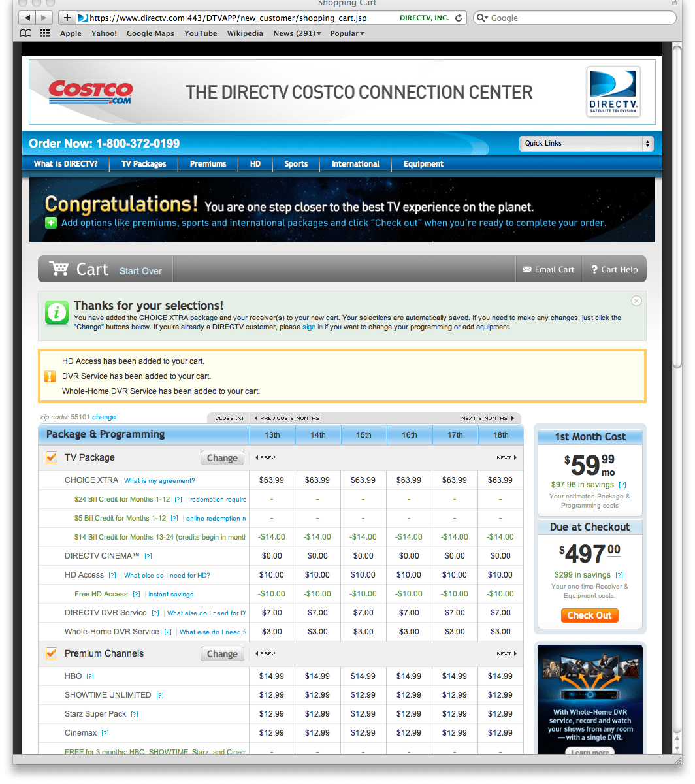Screen dimensions: 695x784
Task: Click the DIRECTV satellite logo
Action: click(x=613, y=92)
